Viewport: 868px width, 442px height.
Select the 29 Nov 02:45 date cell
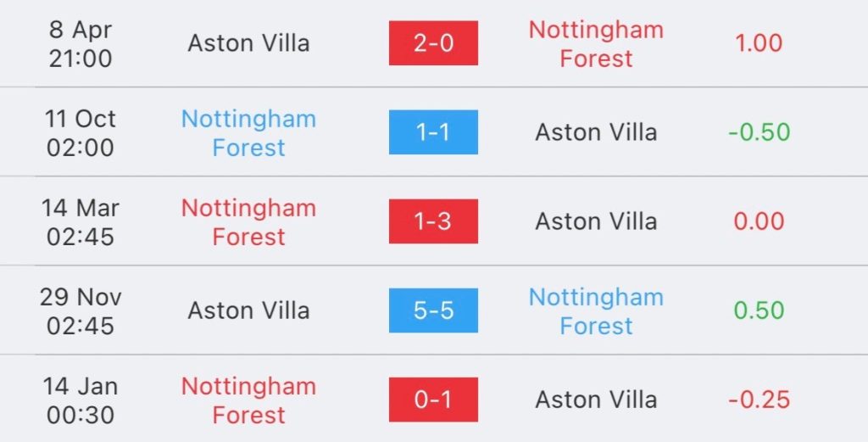(82, 311)
